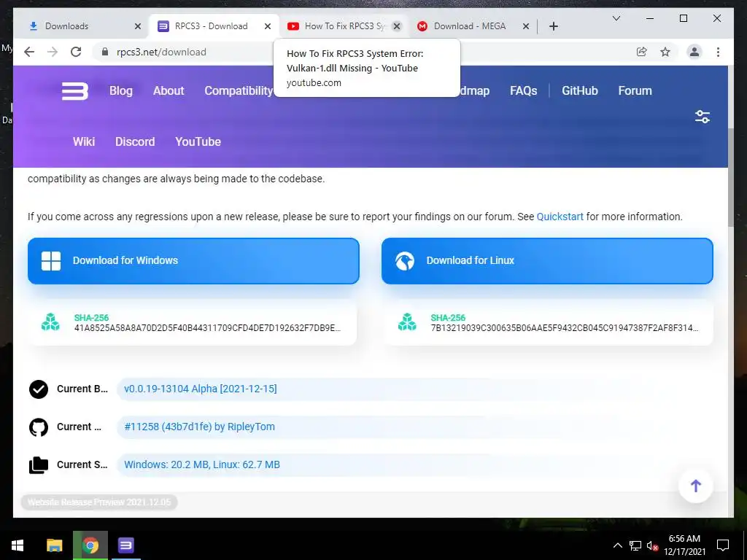The height and width of the screenshot is (560, 747).
Task: Open the About menu item
Action: click(x=169, y=90)
